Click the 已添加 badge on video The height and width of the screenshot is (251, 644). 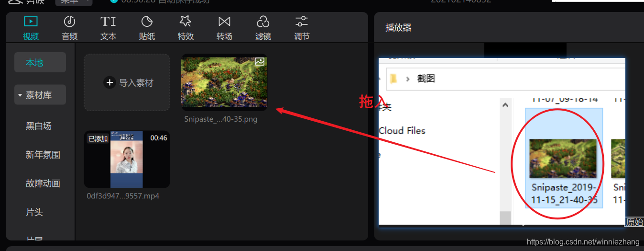point(98,139)
